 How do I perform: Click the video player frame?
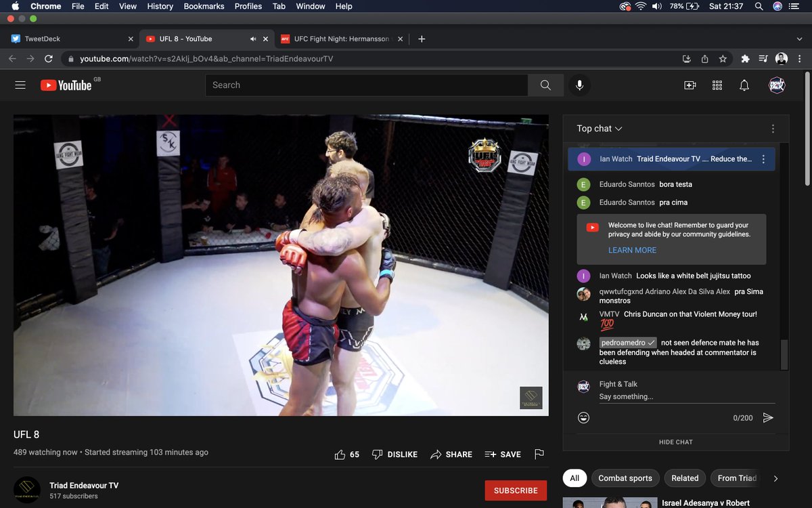281,265
